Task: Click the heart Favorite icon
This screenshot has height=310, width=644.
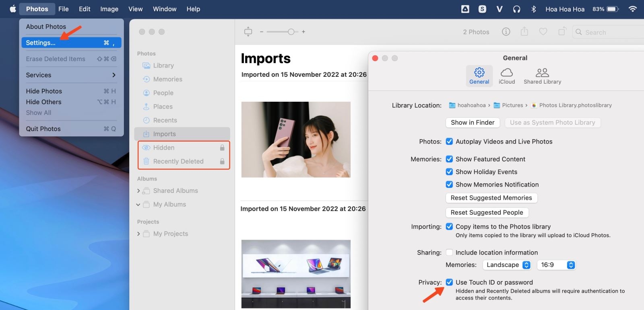Action: pyautogui.click(x=543, y=32)
